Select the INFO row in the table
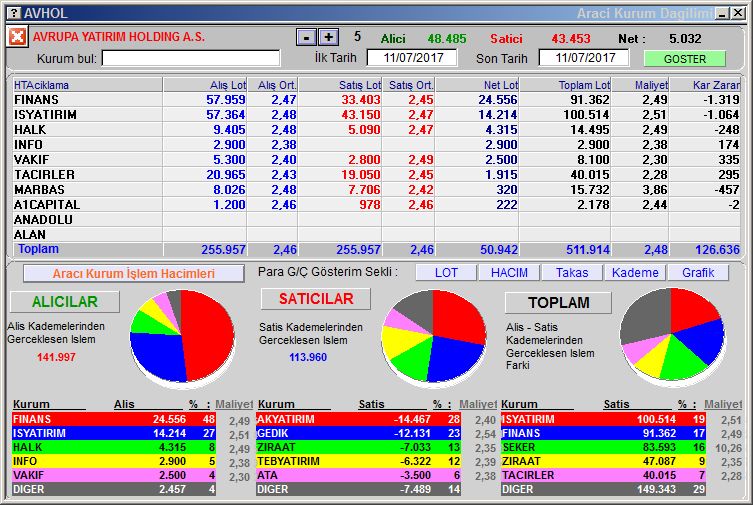The width and height of the screenshot is (753, 505). (x=376, y=144)
